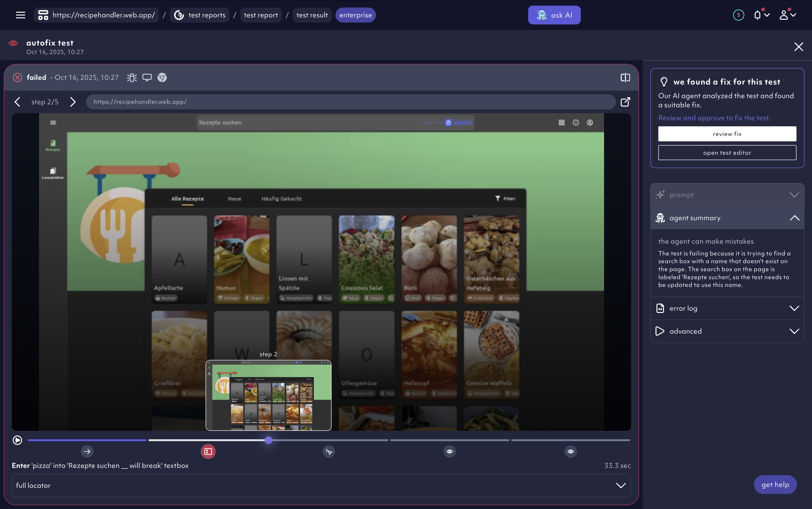The image size is (812, 509).
Task: Go to test reports breadcrumb
Action: coord(200,15)
